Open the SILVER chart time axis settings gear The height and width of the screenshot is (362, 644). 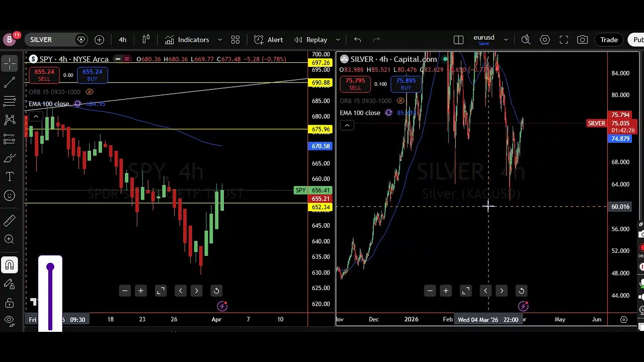pyautogui.click(x=623, y=320)
